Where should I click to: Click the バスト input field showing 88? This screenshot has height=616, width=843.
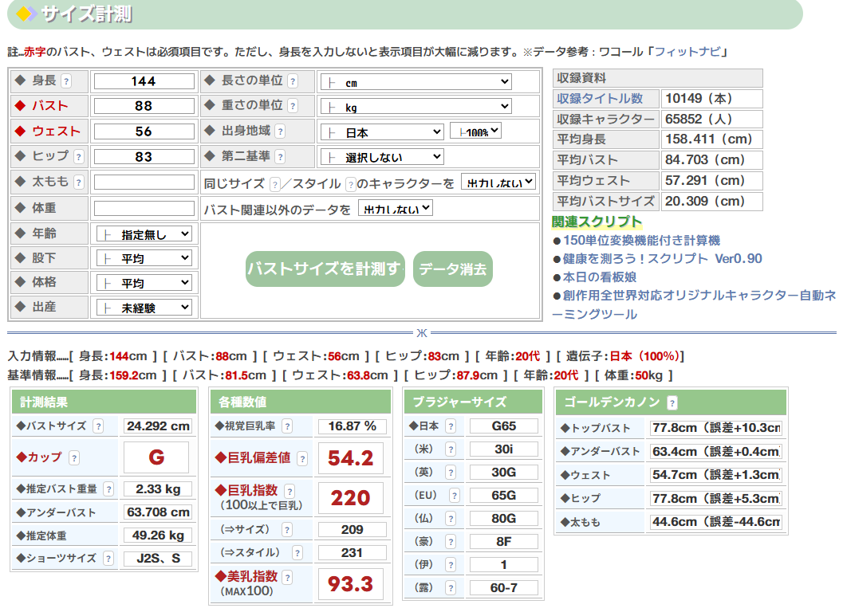144,107
